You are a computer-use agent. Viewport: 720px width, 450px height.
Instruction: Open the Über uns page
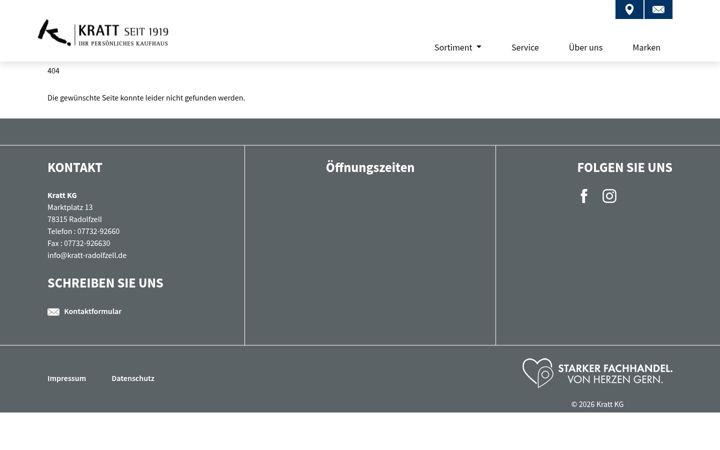(x=585, y=47)
